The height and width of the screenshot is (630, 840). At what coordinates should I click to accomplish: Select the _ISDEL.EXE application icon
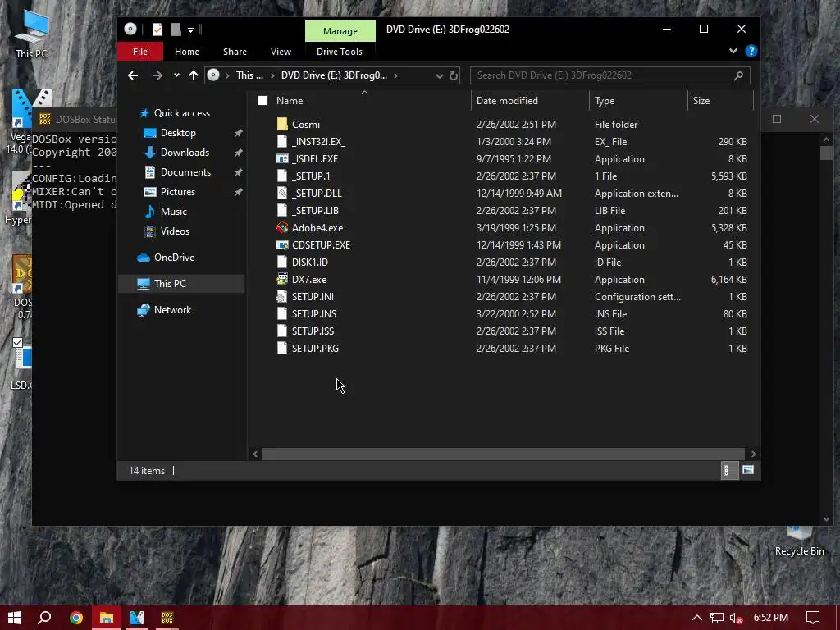pos(282,158)
